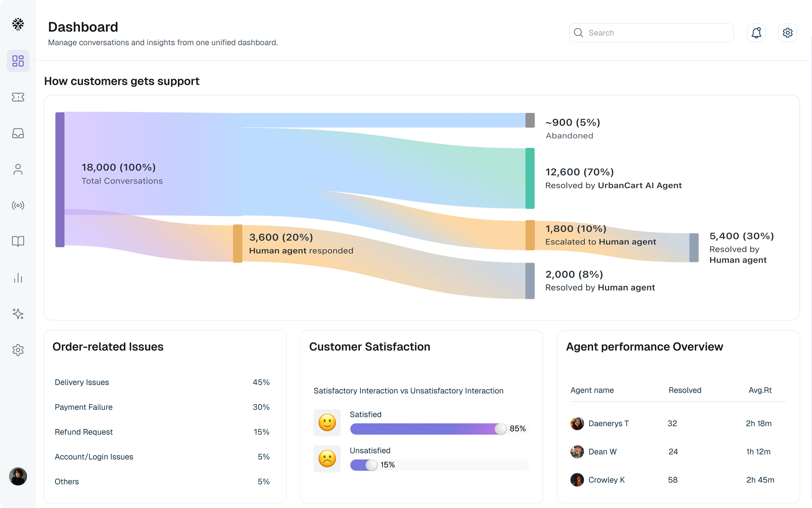Click the Order-related Issues card title
812x508 pixels.
(x=108, y=346)
